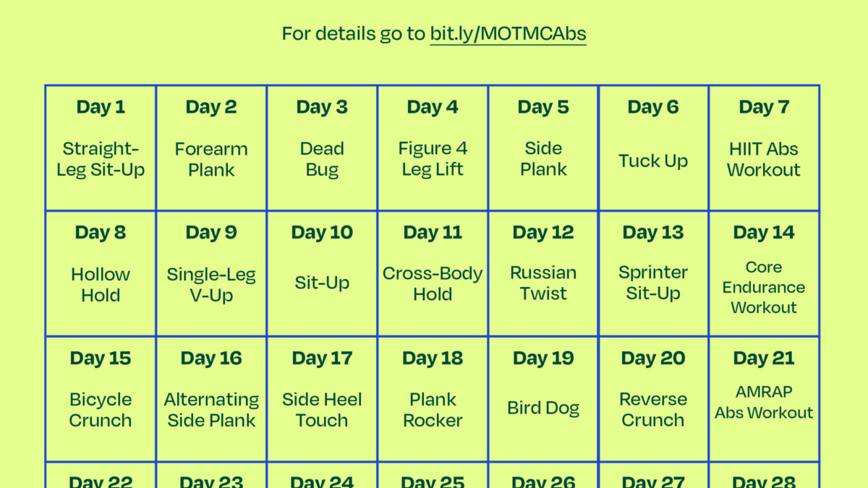868x488 pixels.
Task: Select the Day 8 Hollow Hold cell
Action: (x=101, y=273)
